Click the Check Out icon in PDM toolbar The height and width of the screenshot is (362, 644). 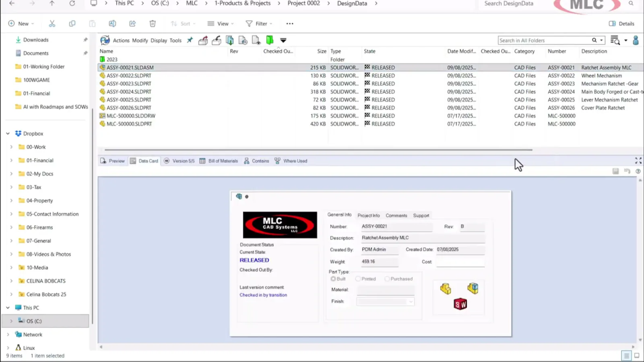point(203,40)
